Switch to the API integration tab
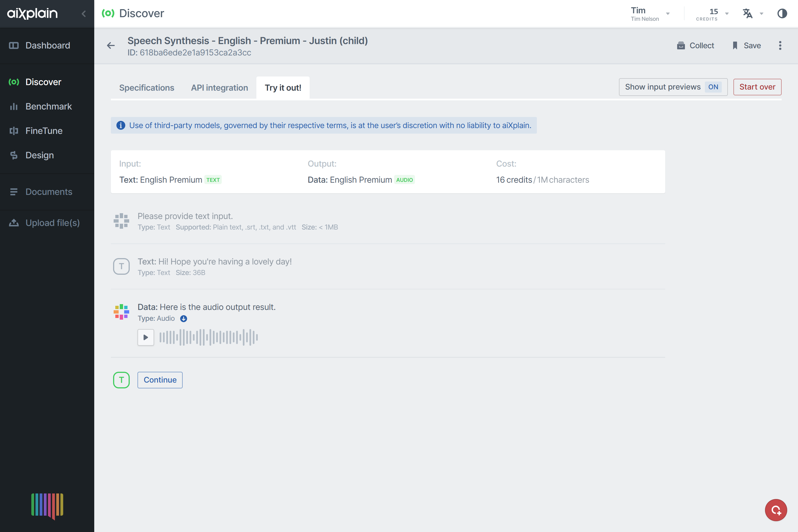The image size is (798, 532). click(220, 88)
